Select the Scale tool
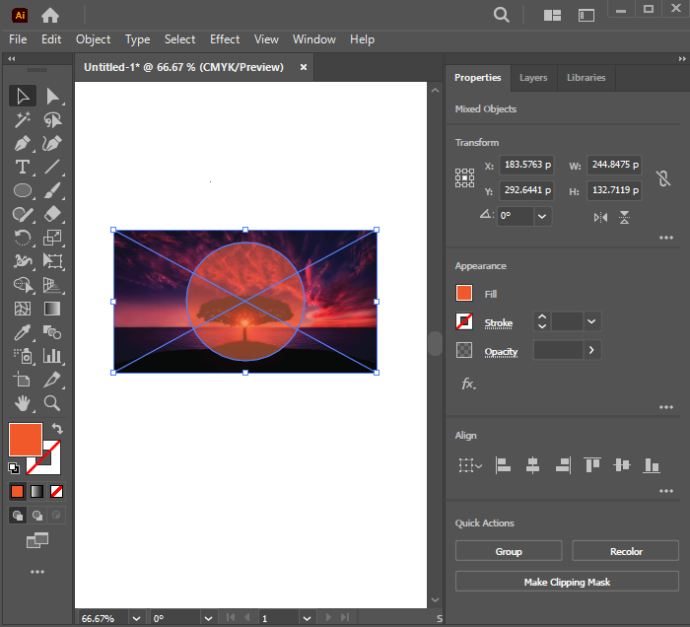The height and width of the screenshot is (627, 690). click(52, 238)
